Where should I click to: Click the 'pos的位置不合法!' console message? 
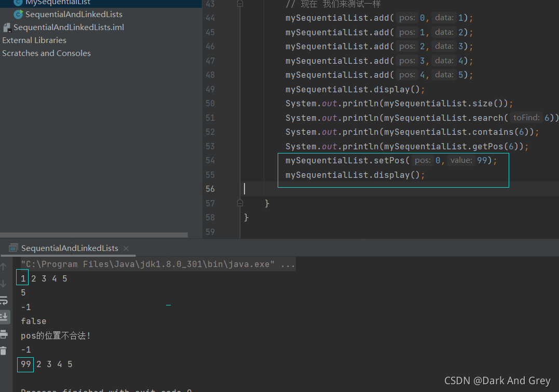click(x=56, y=336)
